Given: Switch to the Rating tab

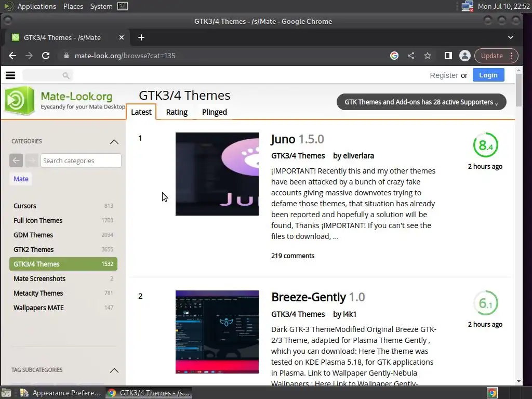Looking at the screenshot, I should point(177,112).
